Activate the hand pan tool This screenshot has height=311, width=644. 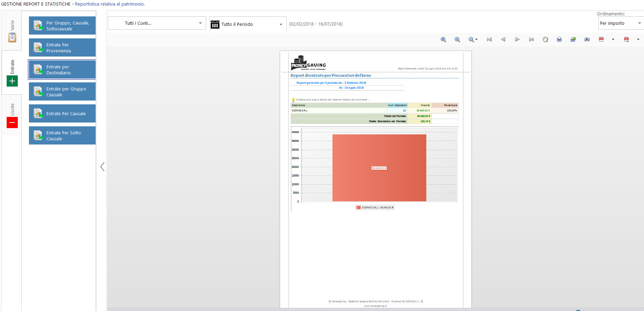[x=545, y=39]
